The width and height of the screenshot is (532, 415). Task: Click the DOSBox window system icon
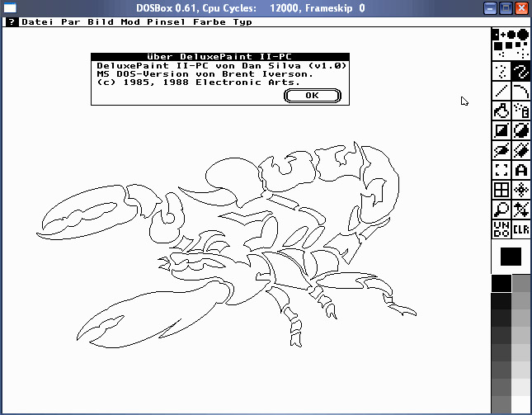coord(10,7)
